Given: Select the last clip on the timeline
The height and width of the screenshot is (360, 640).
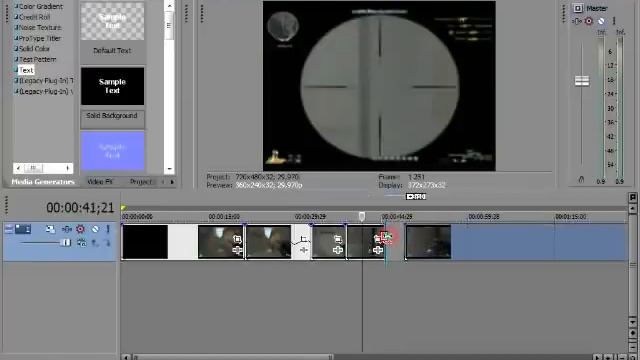Looking at the screenshot, I should coord(429,242).
